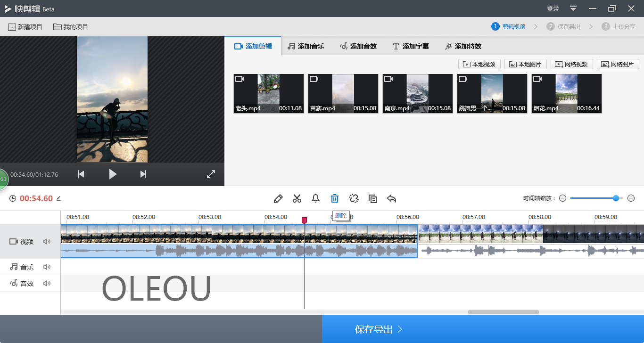The image size is (644, 343).
Task: Select the dark timeline clip near 00:59.00
Action: tap(594, 234)
